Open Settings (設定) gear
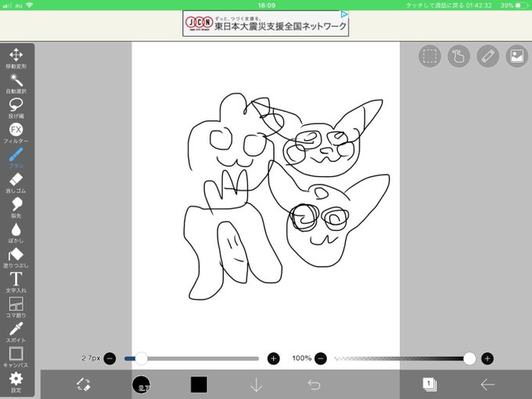 tap(16, 382)
